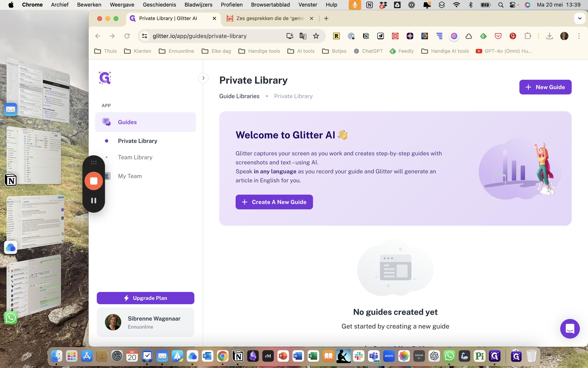This screenshot has width=588, height=368.
Task: Open the Chrome profile avatar
Action: pyautogui.click(x=564, y=36)
